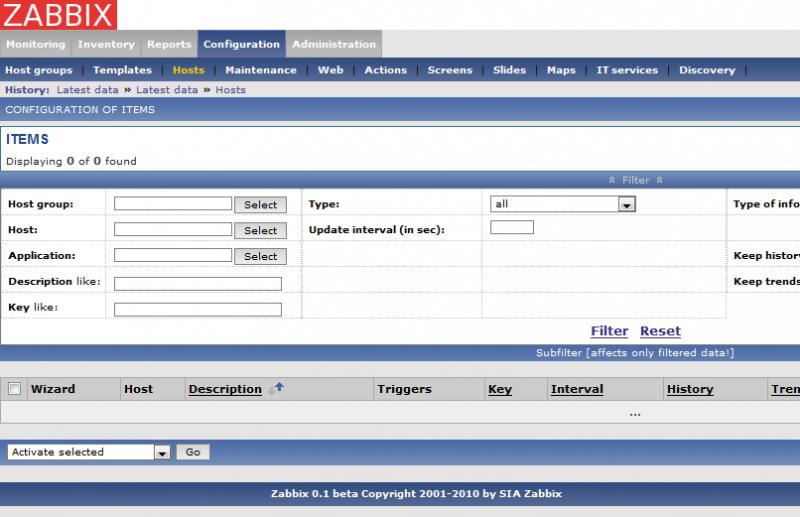The height and width of the screenshot is (517, 800).
Task: Click the Filter link
Action: click(609, 331)
